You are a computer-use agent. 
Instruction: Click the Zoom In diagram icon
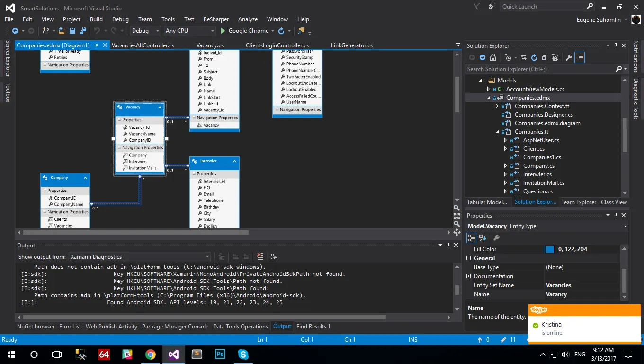click(456, 208)
